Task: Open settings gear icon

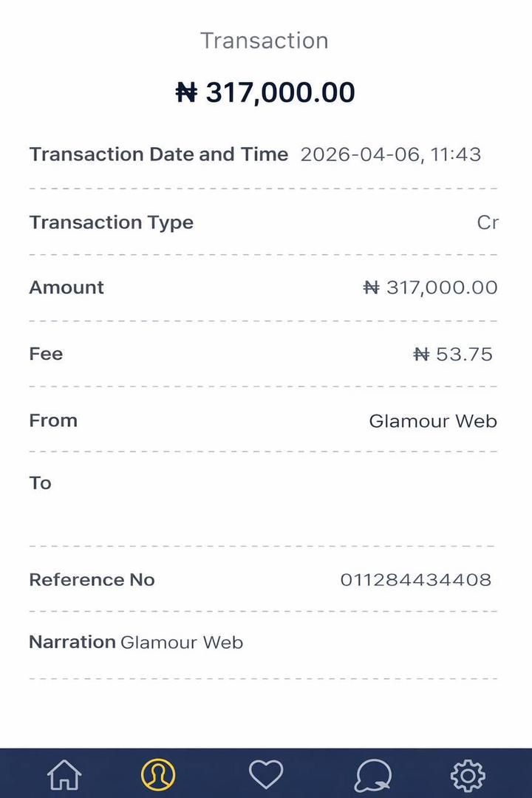Action: [468, 775]
